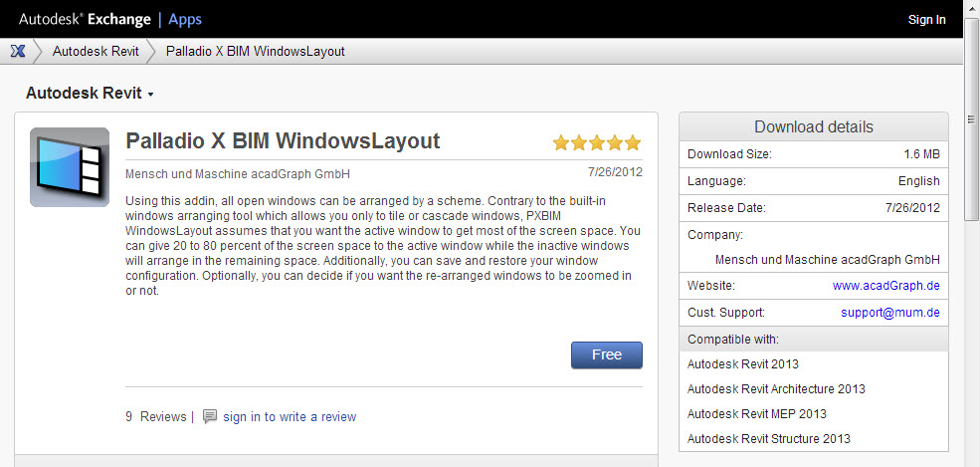Click the 1.6 MB download size value
This screenshot has width=980, height=467.
pos(922,154)
